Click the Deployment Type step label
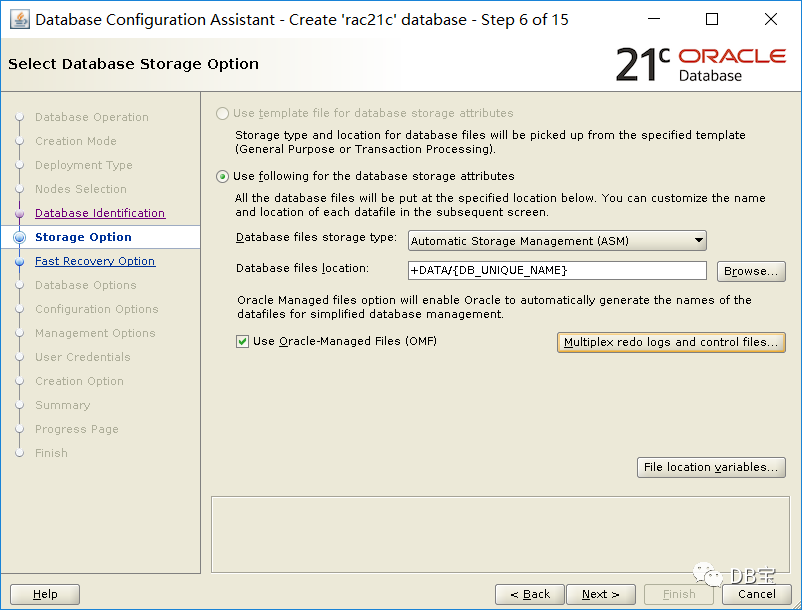The height and width of the screenshot is (610, 802). (84, 165)
